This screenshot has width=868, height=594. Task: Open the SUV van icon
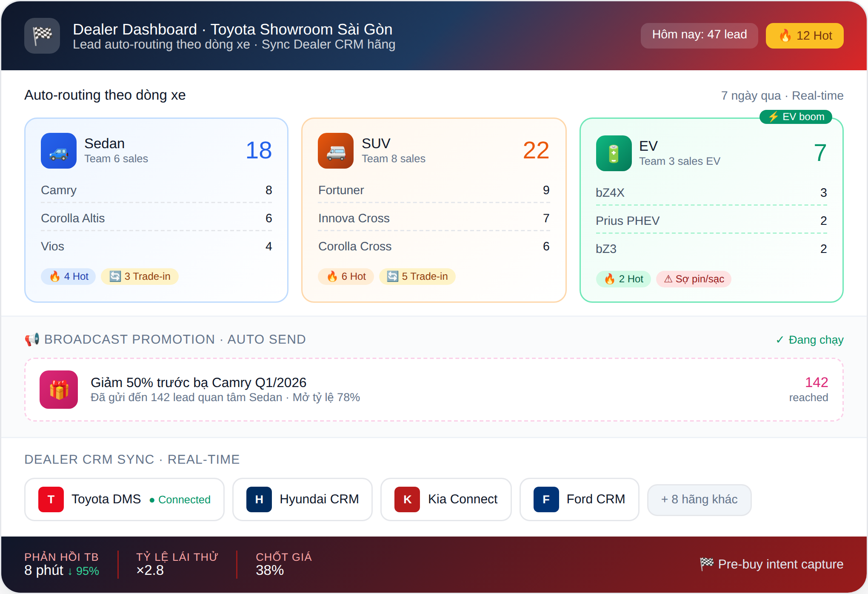click(x=336, y=151)
